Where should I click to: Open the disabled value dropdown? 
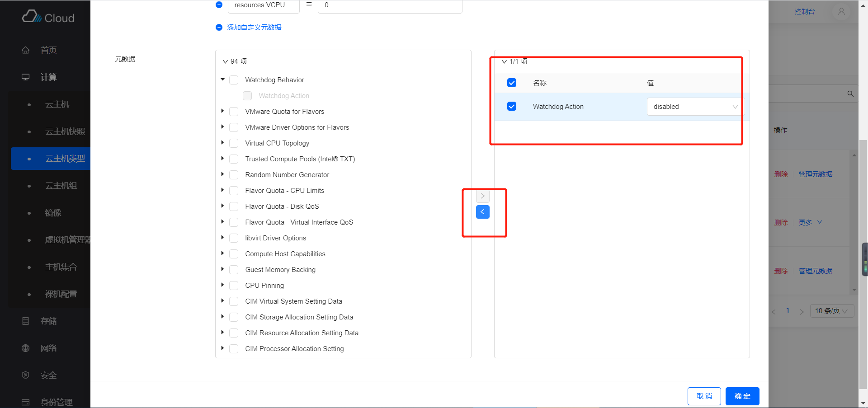click(x=695, y=107)
